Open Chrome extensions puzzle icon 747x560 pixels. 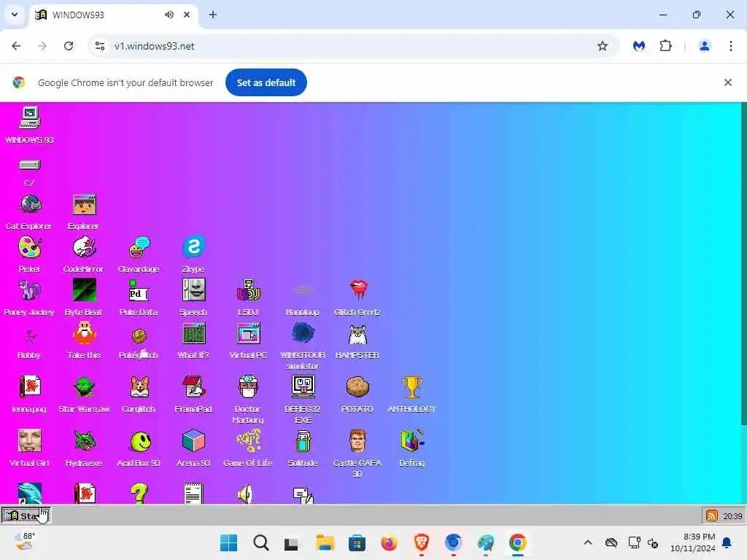tap(665, 46)
